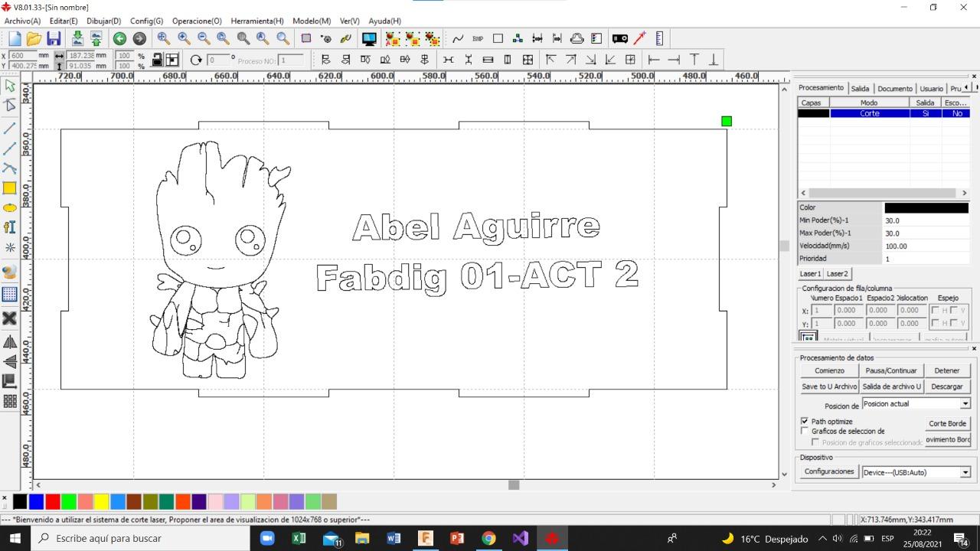Click the cloud-shaped icon in the toolbar
This screenshot has width=980, height=551.
click(577, 38)
